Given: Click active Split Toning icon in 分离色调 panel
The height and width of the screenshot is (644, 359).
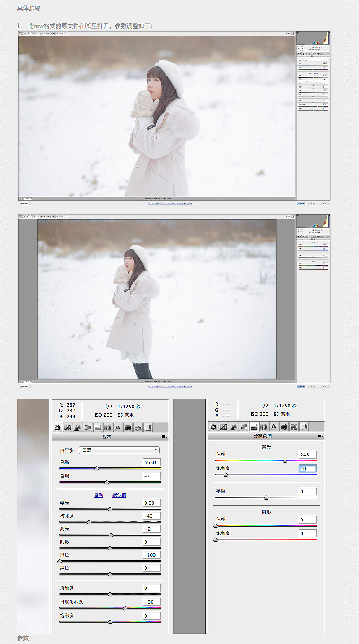Looking at the screenshot, I should tap(253, 427).
